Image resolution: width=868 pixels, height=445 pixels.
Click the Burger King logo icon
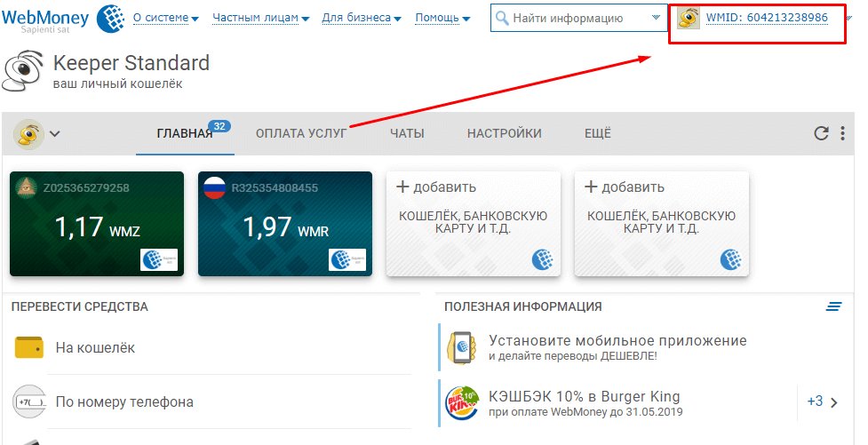[x=462, y=403]
